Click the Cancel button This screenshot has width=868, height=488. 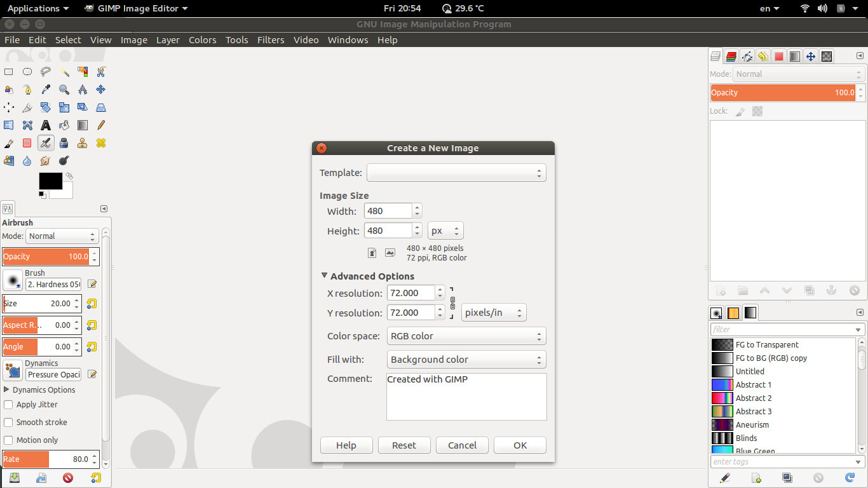click(x=462, y=445)
